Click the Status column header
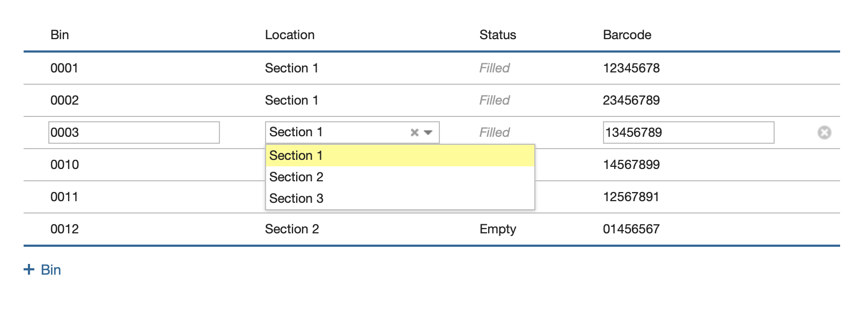The image size is (868, 309). pyautogui.click(x=498, y=35)
